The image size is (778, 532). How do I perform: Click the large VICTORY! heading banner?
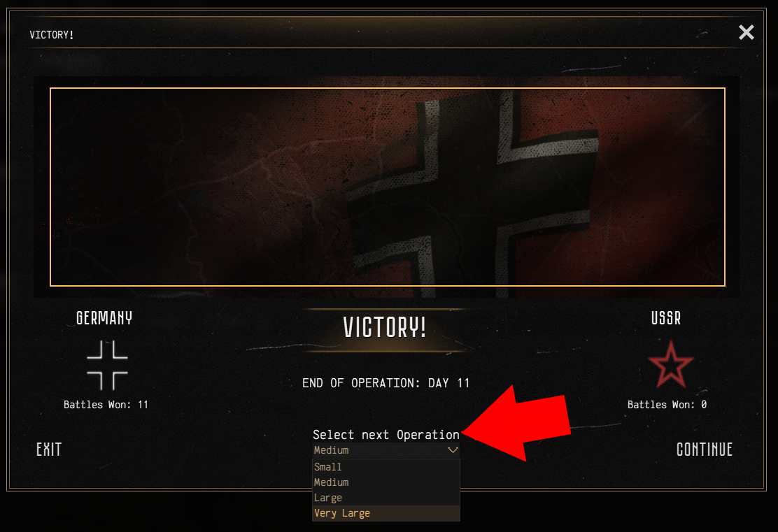385,328
